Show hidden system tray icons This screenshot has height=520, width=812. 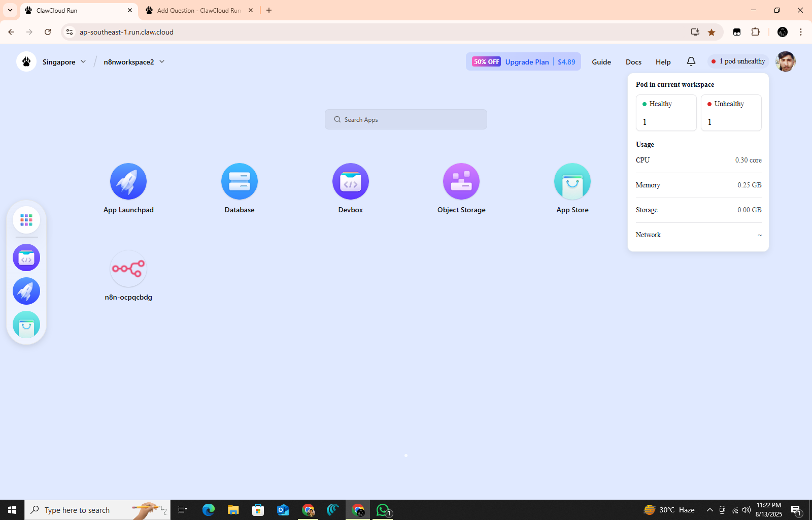tap(710, 510)
